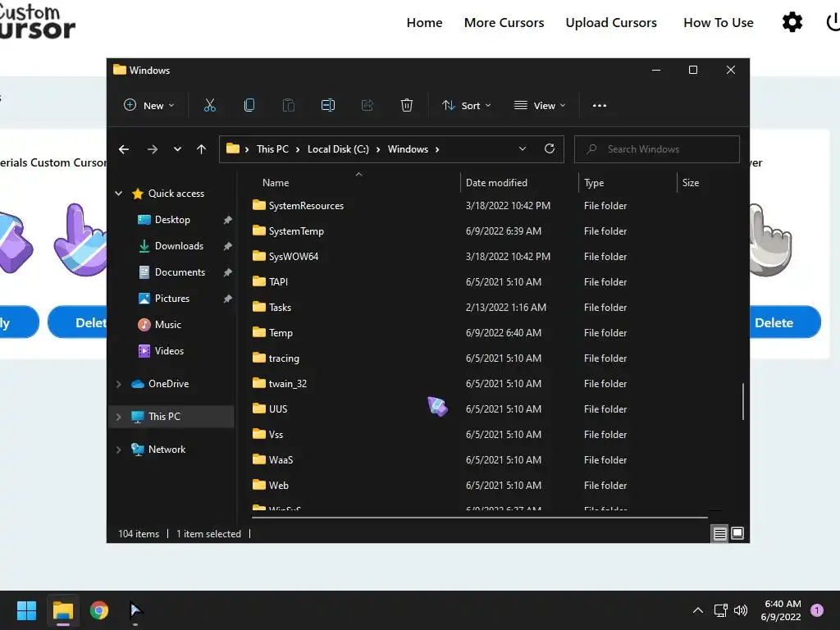Go forward with the right arrow
840x630 pixels.
152,149
